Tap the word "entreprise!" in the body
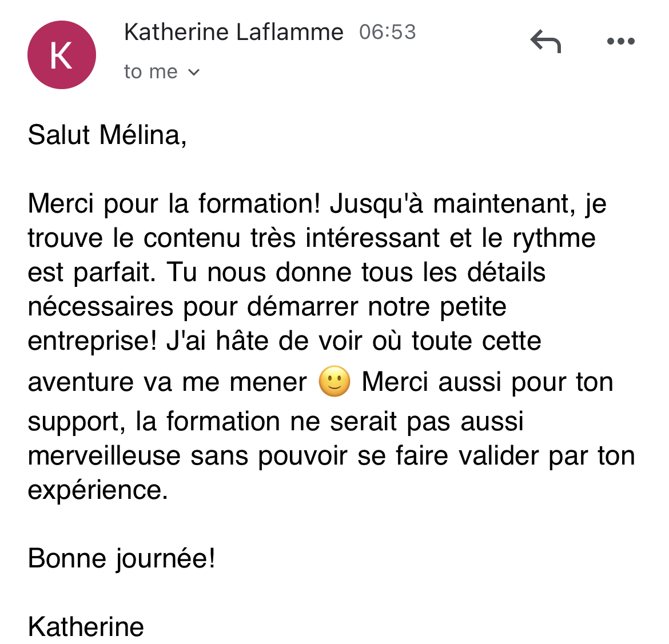Screen dimensions: 669x644 [92, 341]
